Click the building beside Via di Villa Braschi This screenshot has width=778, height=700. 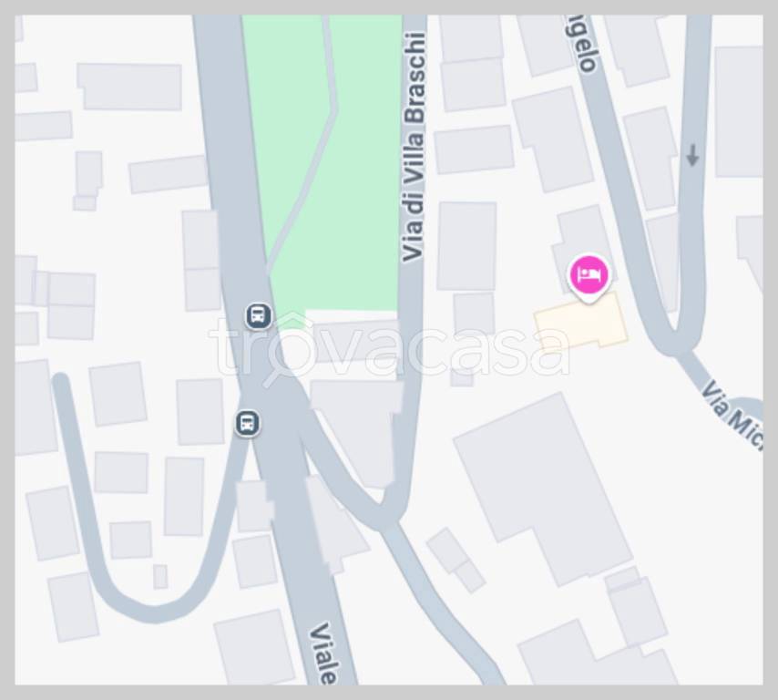pos(466,246)
